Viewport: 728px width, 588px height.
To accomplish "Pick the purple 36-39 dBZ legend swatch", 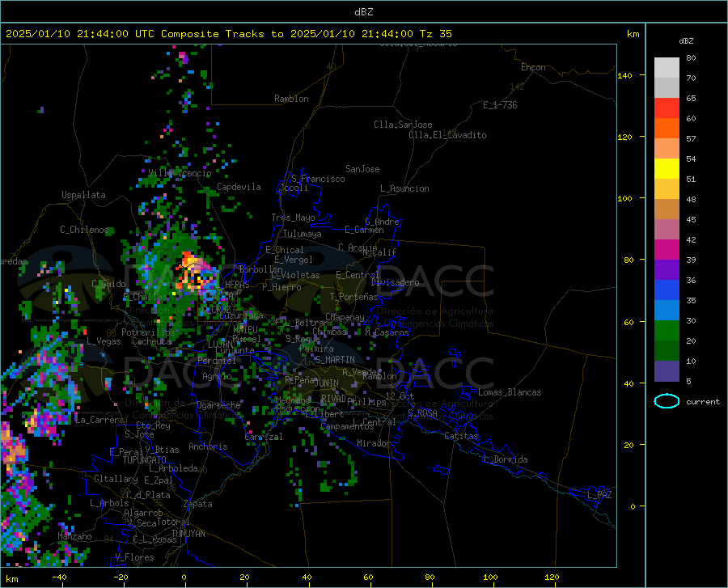I will click(x=667, y=269).
